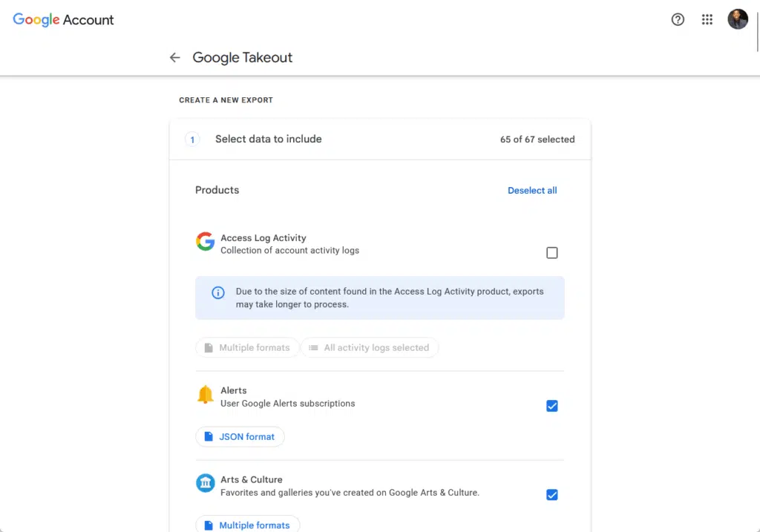Click the CREATE A NEW EXPORT heading
Screen dimensions: 760x532
click(x=226, y=100)
